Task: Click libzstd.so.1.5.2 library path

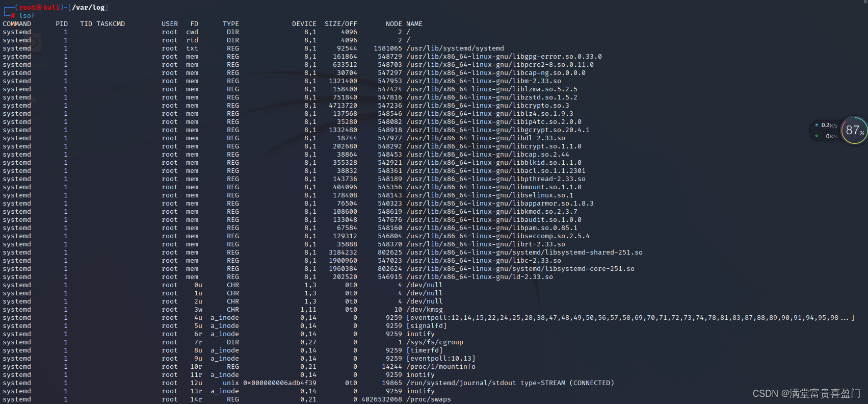Action: click(x=492, y=97)
